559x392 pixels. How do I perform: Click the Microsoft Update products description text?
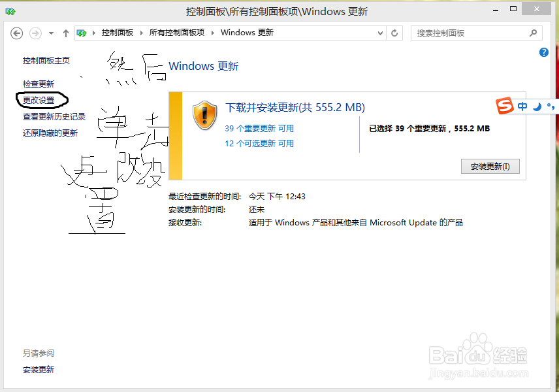(x=355, y=223)
